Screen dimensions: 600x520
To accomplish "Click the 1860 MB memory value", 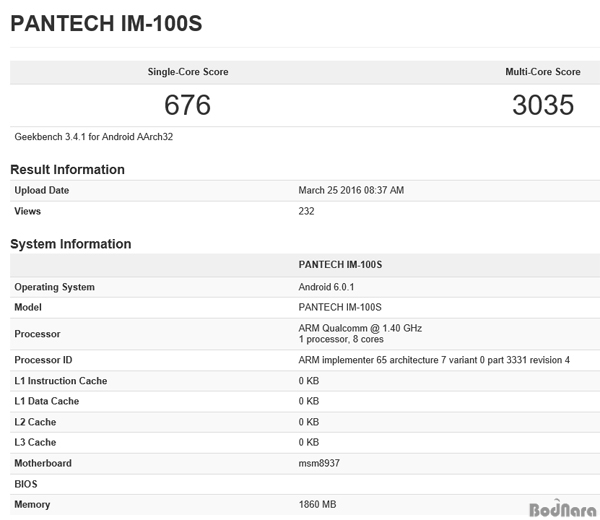I will click(x=317, y=505).
